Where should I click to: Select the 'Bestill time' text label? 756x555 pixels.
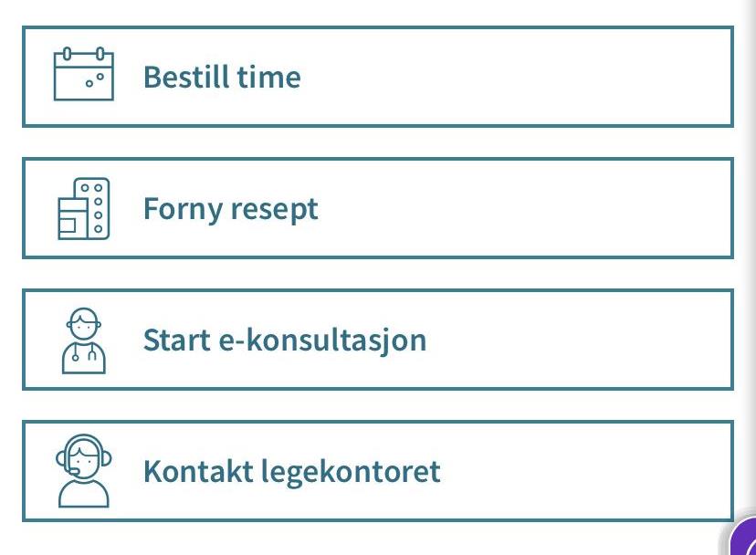click(222, 78)
